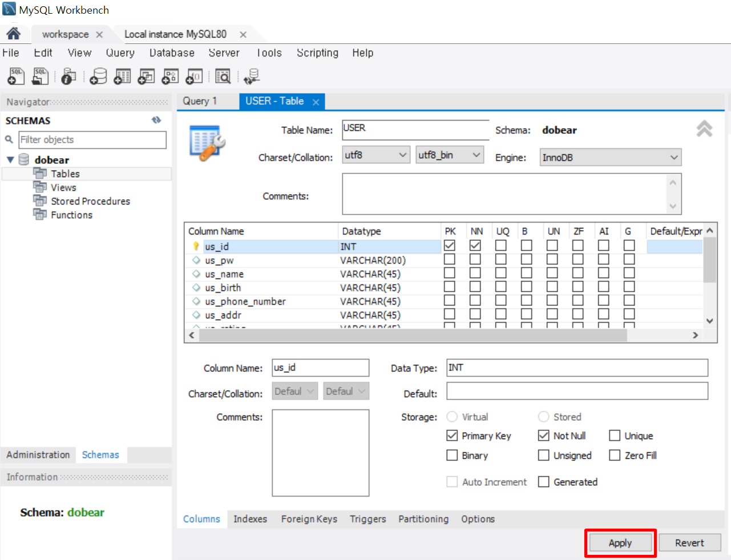The width and height of the screenshot is (731, 560).
Task: Click the Stored Procedures folder icon
Action: point(40,201)
